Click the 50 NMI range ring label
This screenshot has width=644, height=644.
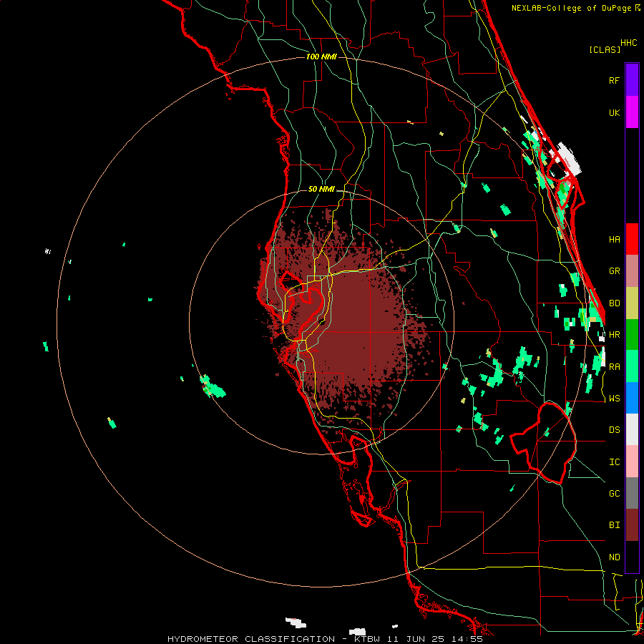click(321, 189)
